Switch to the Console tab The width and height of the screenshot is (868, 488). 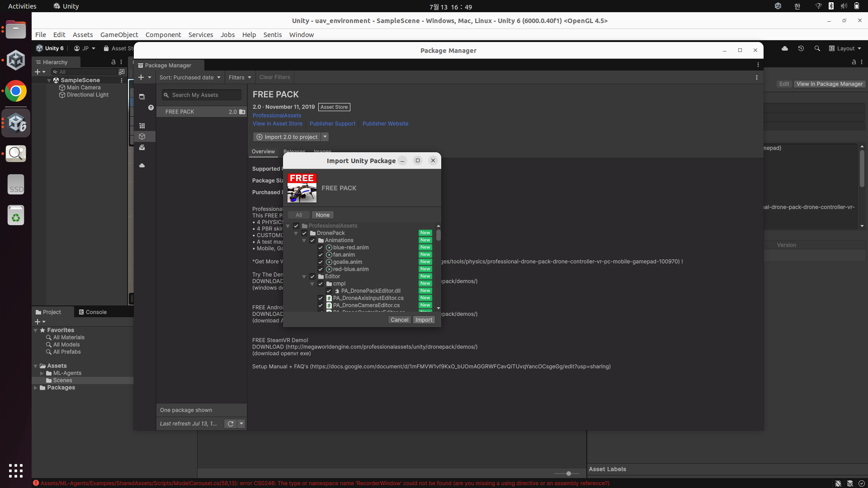coord(93,312)
